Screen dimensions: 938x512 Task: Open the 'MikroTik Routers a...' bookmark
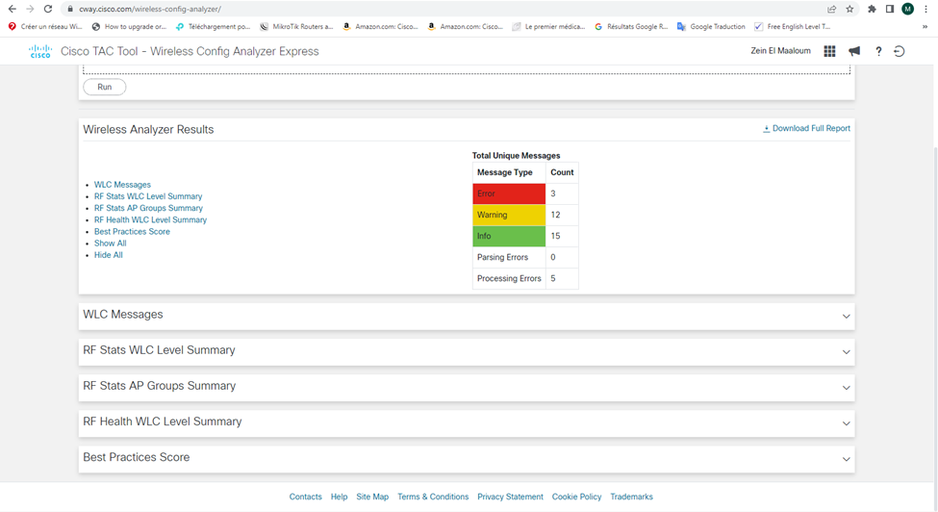(x=297, y=26)
